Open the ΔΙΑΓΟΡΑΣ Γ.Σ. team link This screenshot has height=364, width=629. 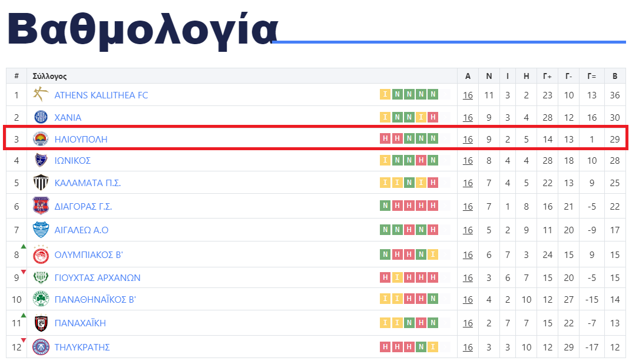click(x=83, y=206)
